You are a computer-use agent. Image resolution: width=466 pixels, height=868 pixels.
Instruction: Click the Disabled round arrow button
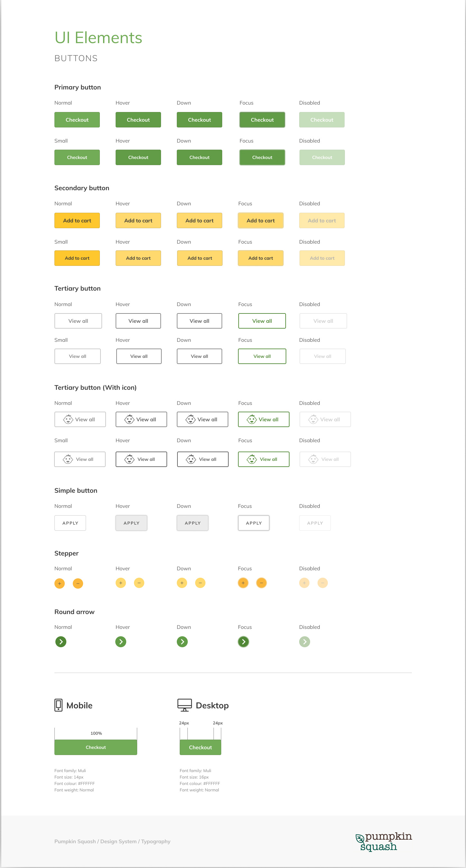(x=304, y=641)
